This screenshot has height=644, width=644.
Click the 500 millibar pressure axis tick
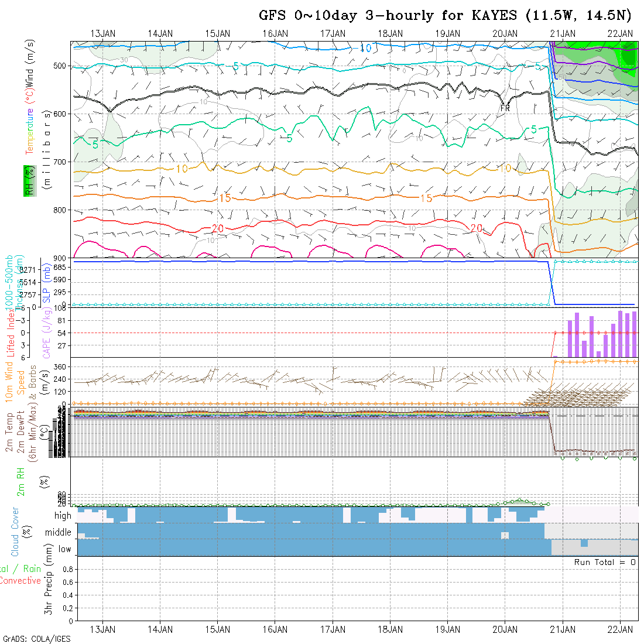coord(60,66)
